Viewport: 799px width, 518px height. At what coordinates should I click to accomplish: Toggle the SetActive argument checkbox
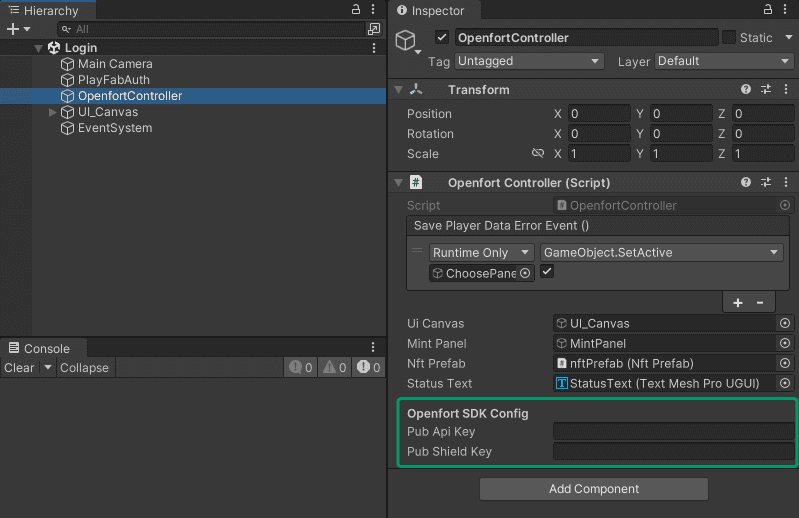click(x=547, y=271)
